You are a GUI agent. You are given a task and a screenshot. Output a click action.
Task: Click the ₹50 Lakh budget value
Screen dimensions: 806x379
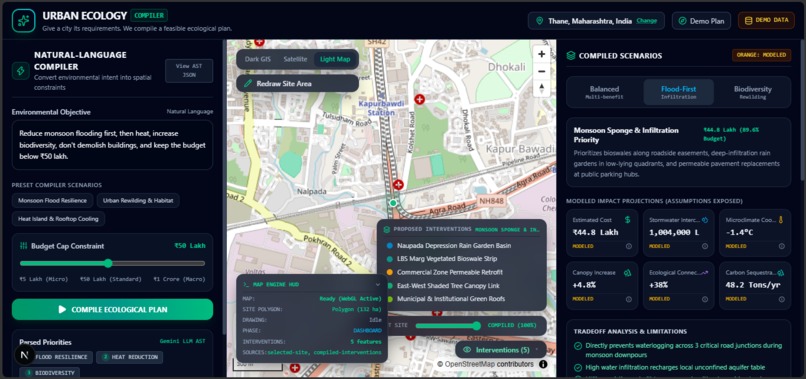click(x=190, y=246)
